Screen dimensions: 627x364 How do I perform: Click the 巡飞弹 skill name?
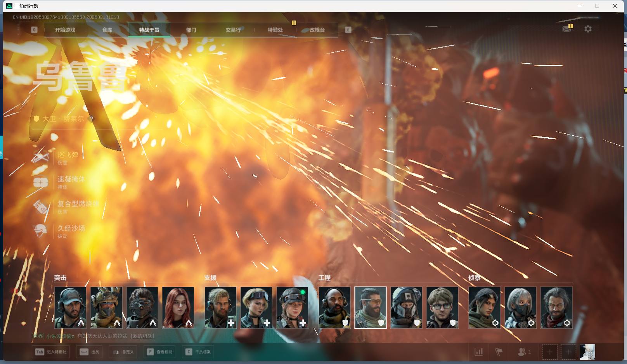[68, 155]
